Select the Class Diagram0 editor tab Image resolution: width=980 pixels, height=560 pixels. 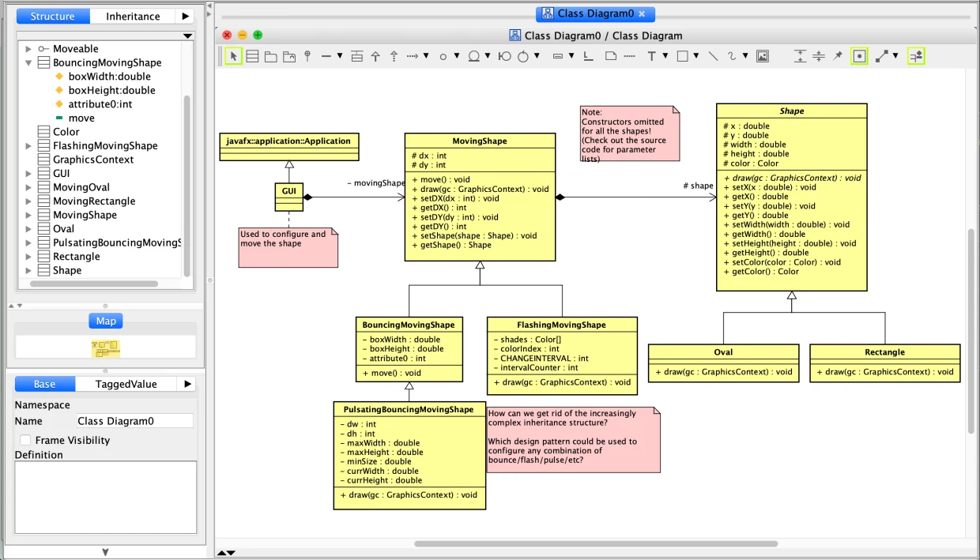coord(595,13)
